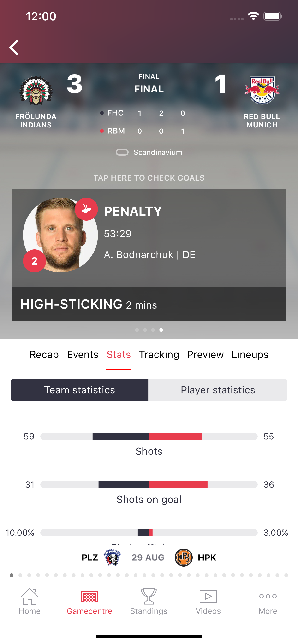Open the Lineups tab
The image size is (298, 644).
[x=250, y=355]
